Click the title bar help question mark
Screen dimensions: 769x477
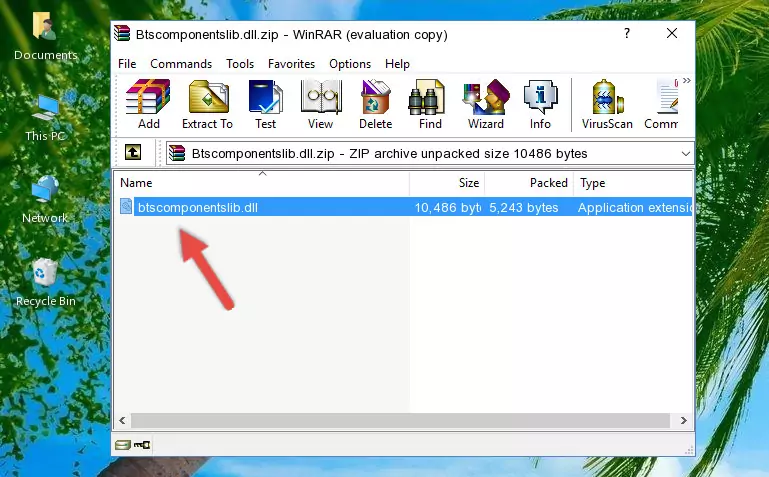[x=627, y=33]
